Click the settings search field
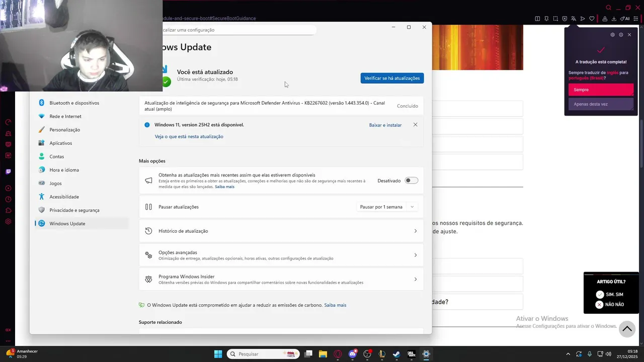This screenshot has width=644, height=362. point(238,30)
